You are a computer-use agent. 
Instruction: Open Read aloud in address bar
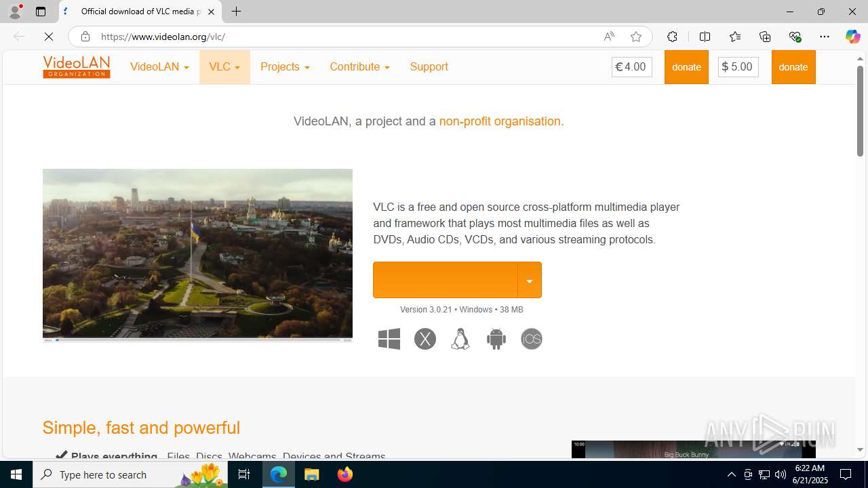point(609,37)
